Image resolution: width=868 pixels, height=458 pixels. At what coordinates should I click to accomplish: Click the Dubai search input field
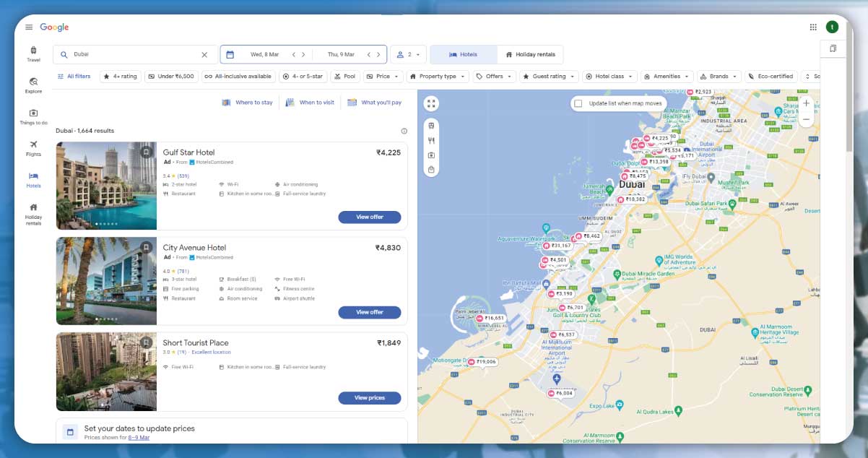[x=134, y=55]
